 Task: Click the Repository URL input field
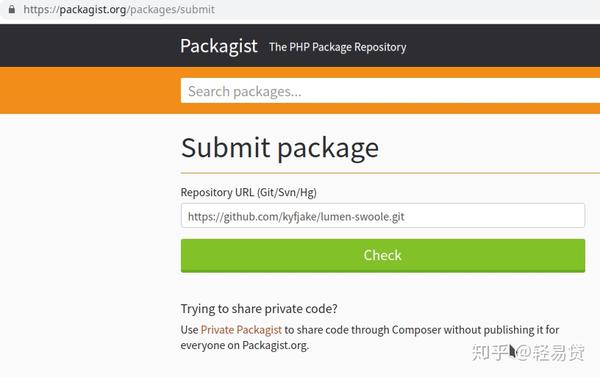coord(383,216)
